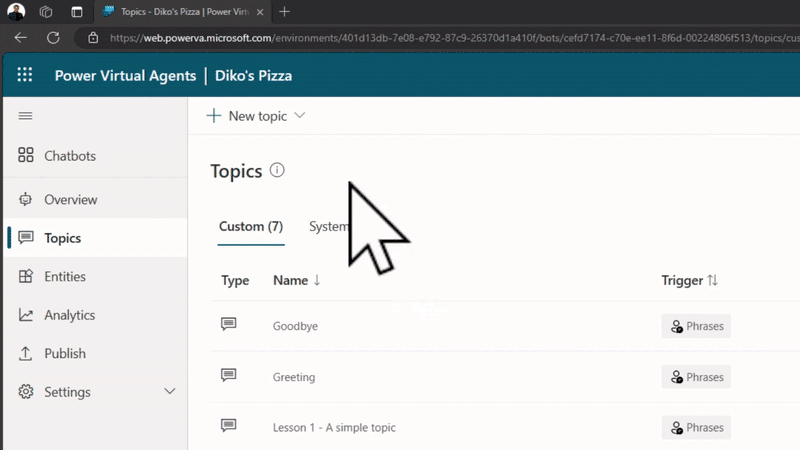Click the plus icon beside New topic
Image resolution: width=800 pixels, height=450 pixels.
pos(214,116)
